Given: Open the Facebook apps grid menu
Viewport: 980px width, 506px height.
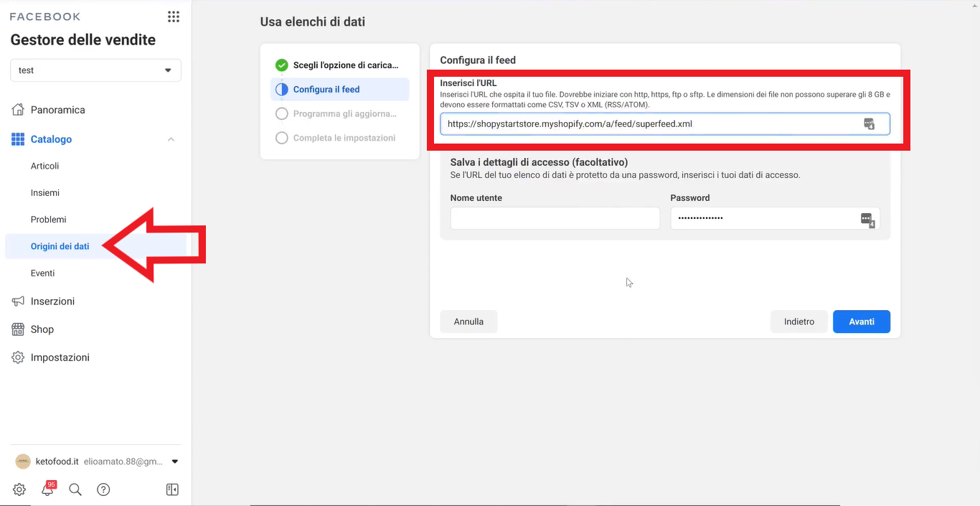Looking at the screenshot, I should pos(173,17).
